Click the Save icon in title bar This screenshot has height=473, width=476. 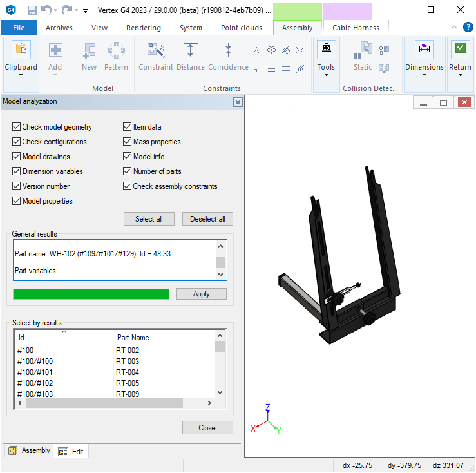(x=32, y=10)
